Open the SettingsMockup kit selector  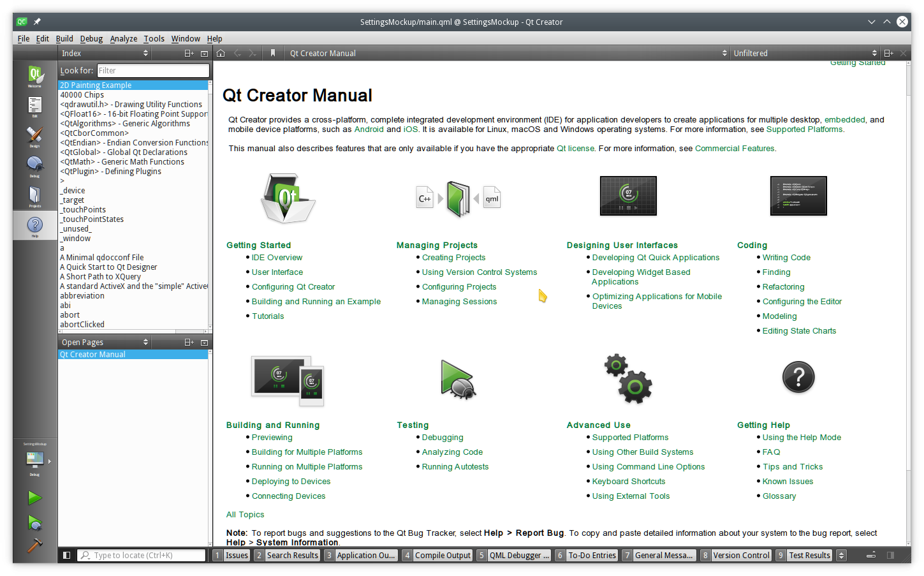pos(35,461)
